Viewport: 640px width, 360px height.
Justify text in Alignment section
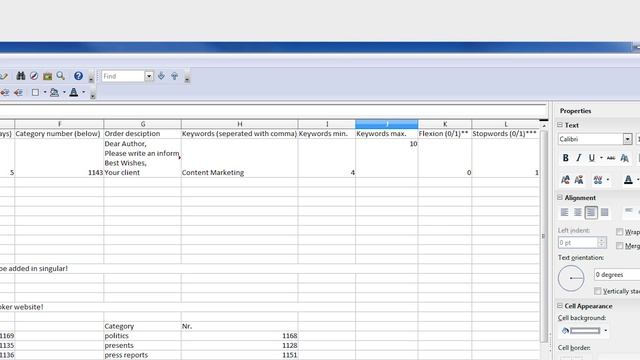tap(604, 212)
